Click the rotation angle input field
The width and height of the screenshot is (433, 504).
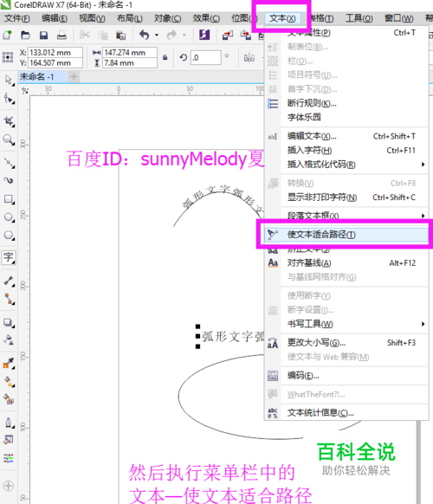(x=206, y=58)
